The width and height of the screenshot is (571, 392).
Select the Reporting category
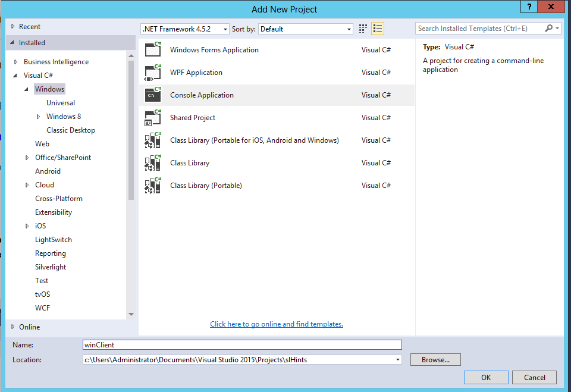point(50,253)
